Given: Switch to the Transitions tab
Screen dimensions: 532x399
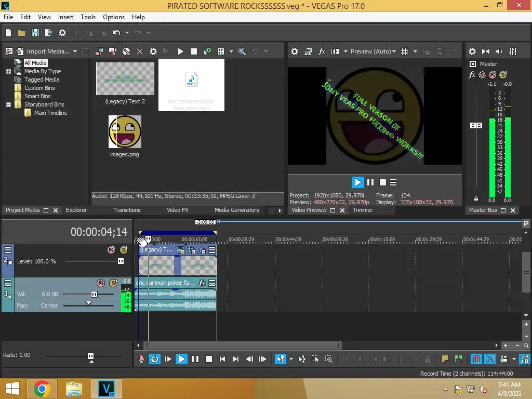Looking at the screenshot, I should 127,210.
